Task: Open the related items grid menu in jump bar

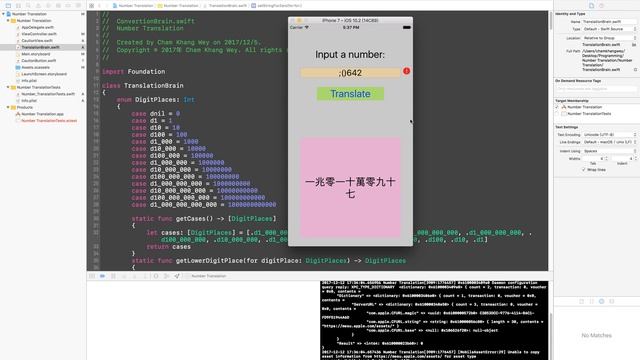Action: point(91,6)
